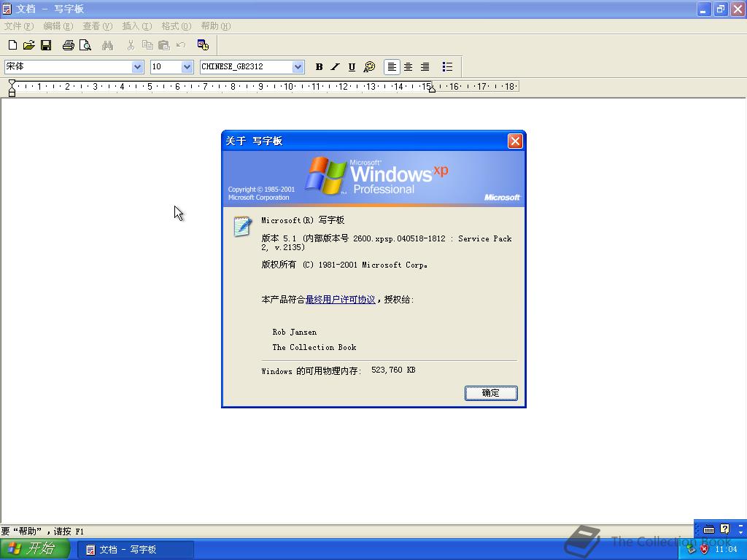Click the New document icon
This screenshot has width=747, height=560.
coord(13,45)
